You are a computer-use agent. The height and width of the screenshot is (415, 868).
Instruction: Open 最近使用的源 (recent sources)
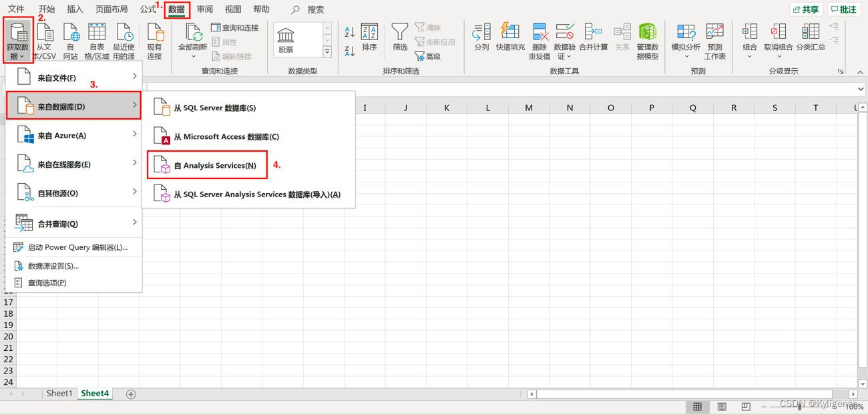coord(124,41)
